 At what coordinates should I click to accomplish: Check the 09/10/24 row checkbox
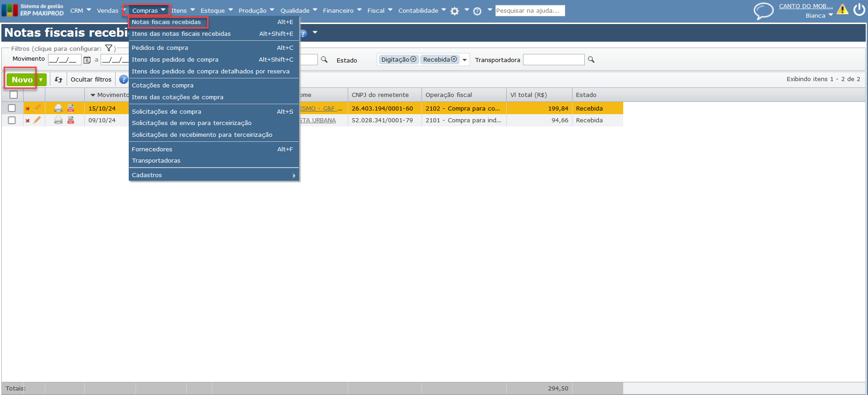tap(12, 120)
